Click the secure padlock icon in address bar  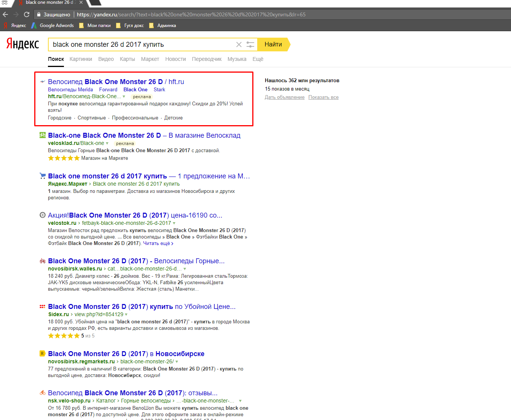39,14
